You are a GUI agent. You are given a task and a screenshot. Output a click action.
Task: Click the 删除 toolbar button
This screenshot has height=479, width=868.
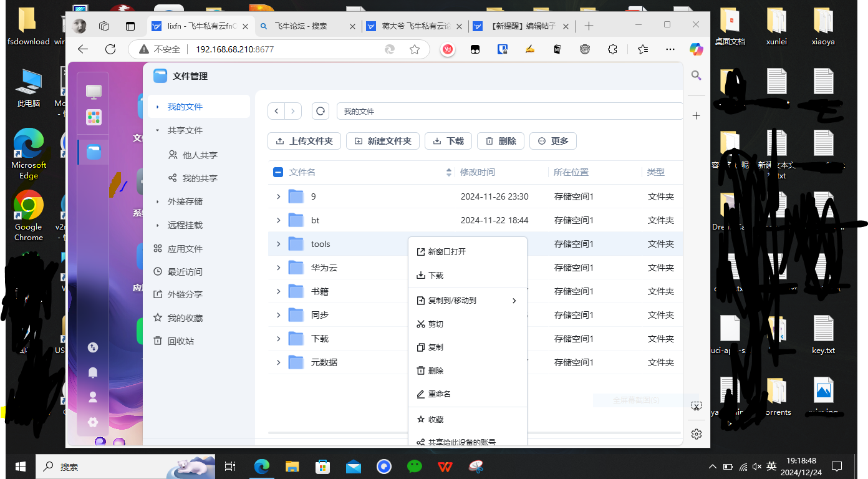click(x=501, y=141)
